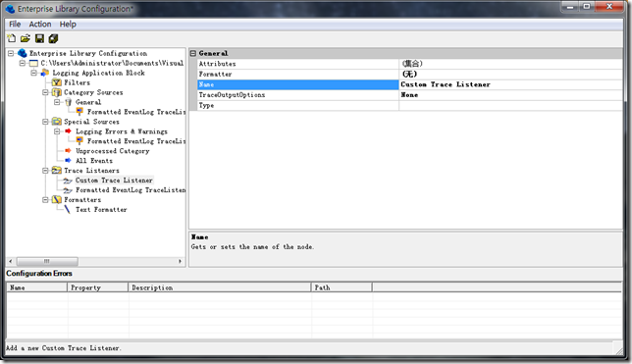This screenshot has height=364, width=632.
Task: Click the Filters funnel icon in tree
Action: (x=57, y=82)
